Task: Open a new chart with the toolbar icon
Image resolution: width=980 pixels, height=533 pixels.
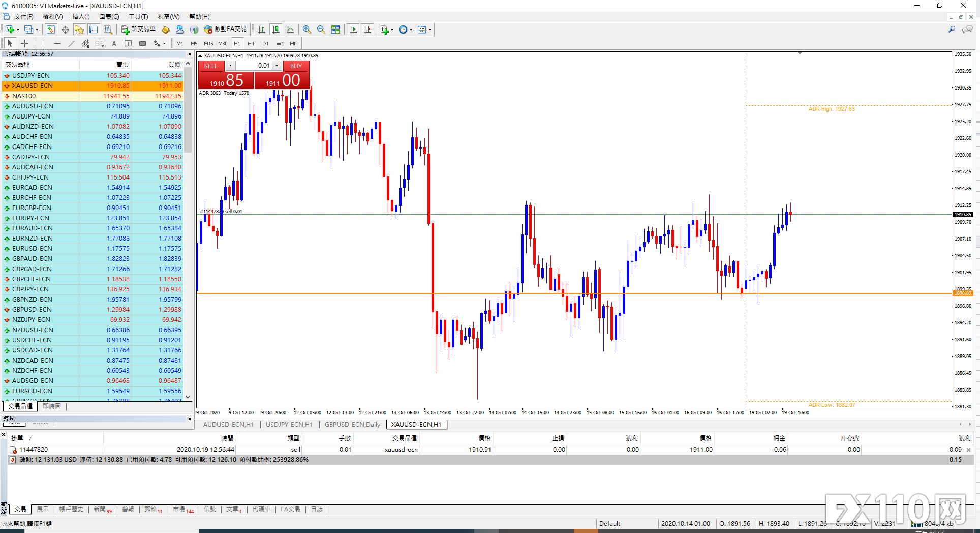Action: [x=10, y=29]
